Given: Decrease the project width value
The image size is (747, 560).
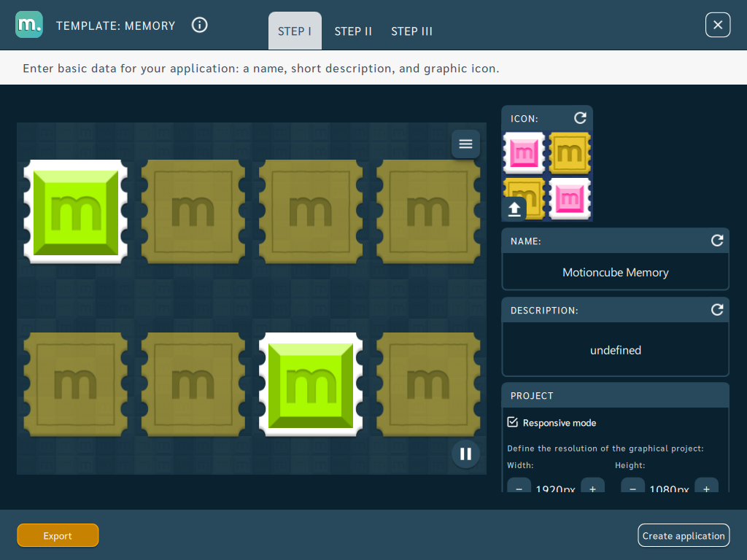Looking at the screenshot, I should pyautogui.click(x=519, y=486).
